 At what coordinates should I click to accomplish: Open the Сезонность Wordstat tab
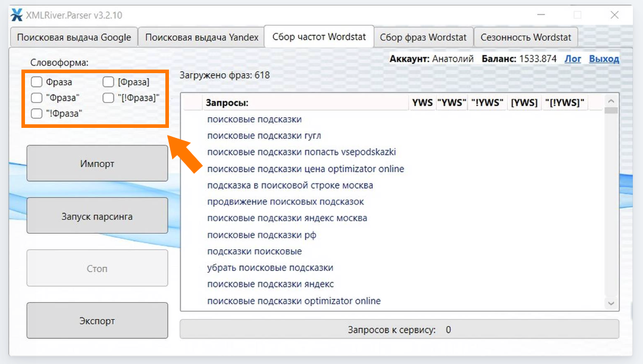tap(526, 37)
